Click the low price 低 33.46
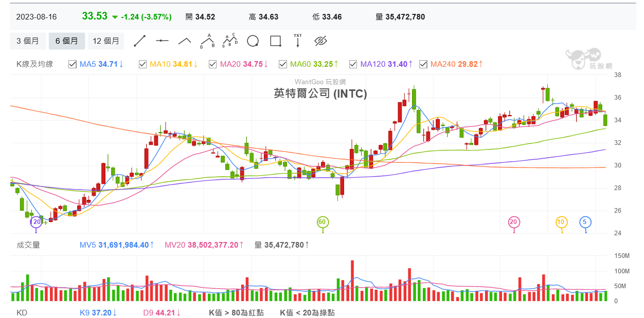The height and width of the screenshot is (318, 644). [327, 17]
